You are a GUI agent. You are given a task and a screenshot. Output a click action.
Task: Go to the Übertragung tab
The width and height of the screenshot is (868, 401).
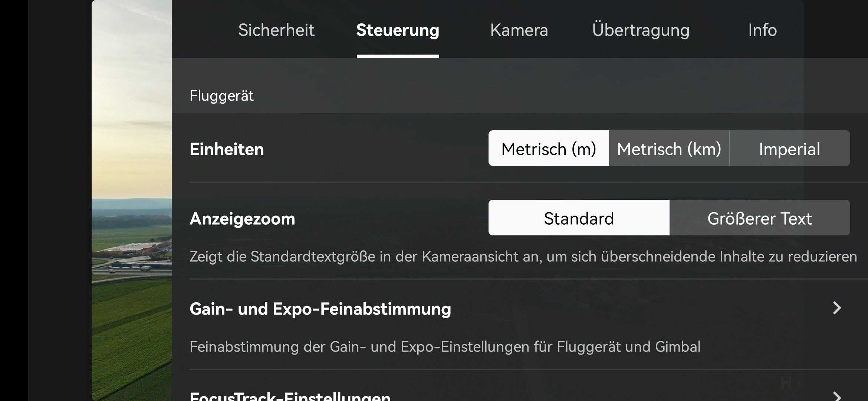[x=641, y=30]
